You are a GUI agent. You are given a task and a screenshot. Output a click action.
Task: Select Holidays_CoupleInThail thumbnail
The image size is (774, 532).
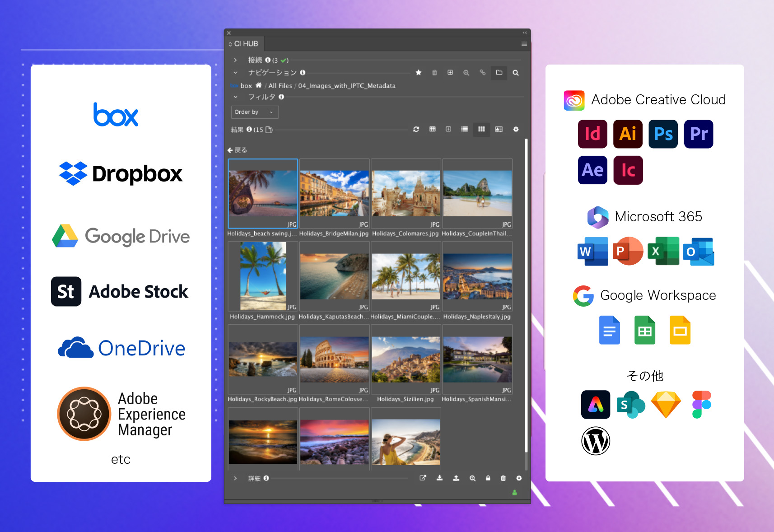477,193
